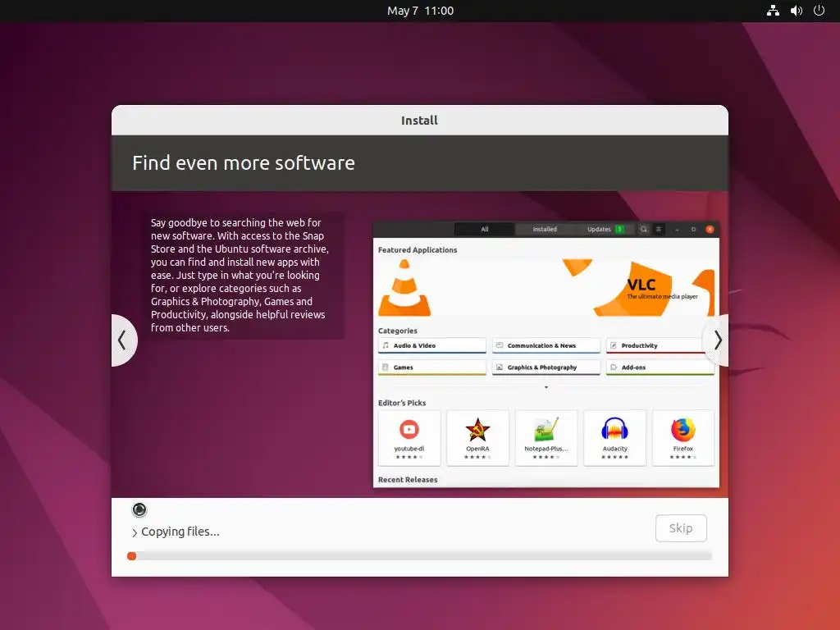Screen dimensions: 840x630
Task: Select the youtube-dl app icon
Action: [409, 429]
